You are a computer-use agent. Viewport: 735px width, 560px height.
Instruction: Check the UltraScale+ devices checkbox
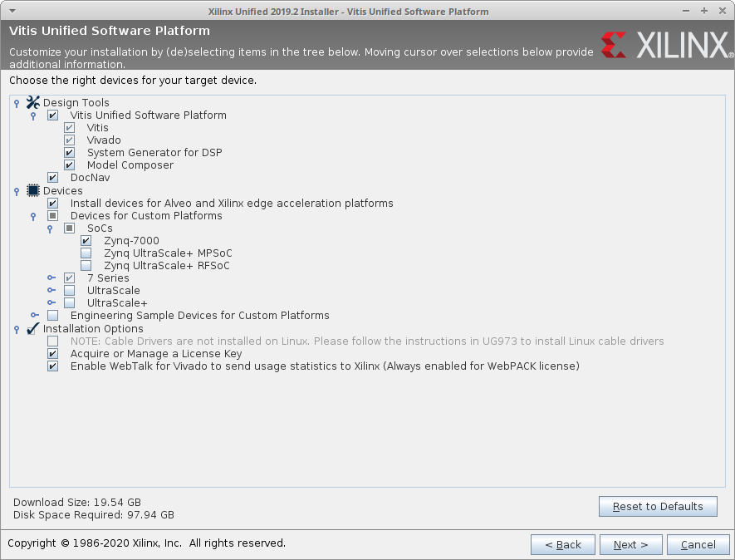[x=70, y=303]
